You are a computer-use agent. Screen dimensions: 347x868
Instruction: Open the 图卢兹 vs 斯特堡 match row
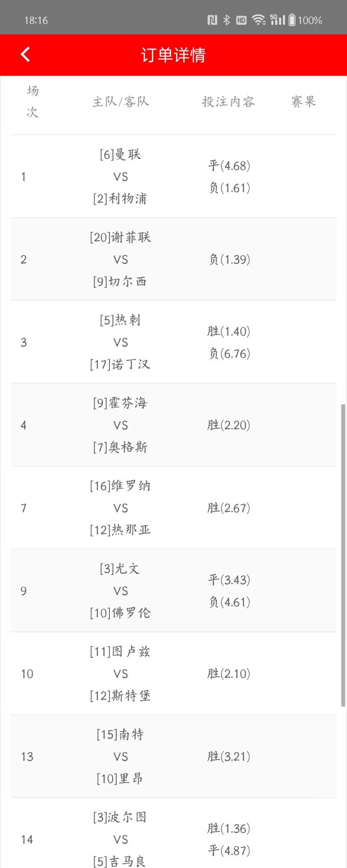(x=174, y=674)
